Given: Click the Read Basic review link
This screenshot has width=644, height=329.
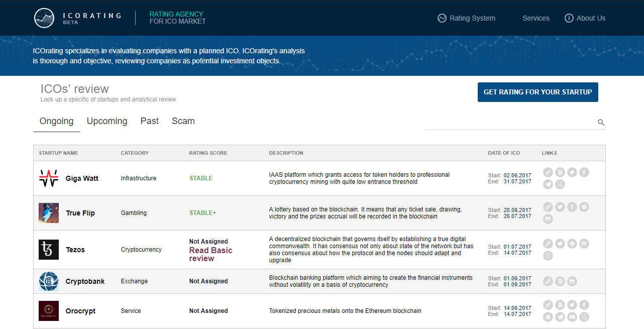Looking at the screenshot, I should pos(211,254).
